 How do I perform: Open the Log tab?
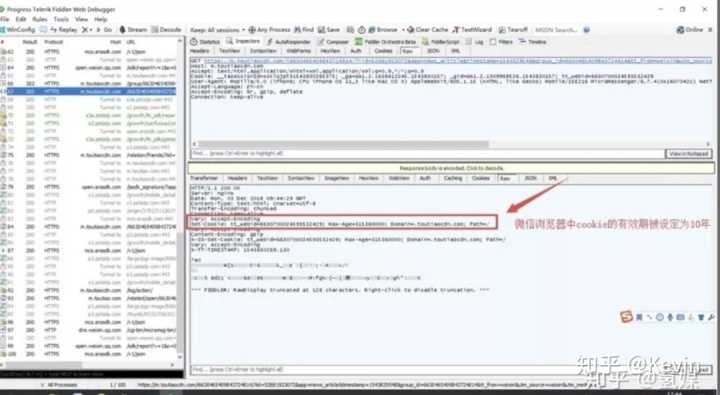475,42
